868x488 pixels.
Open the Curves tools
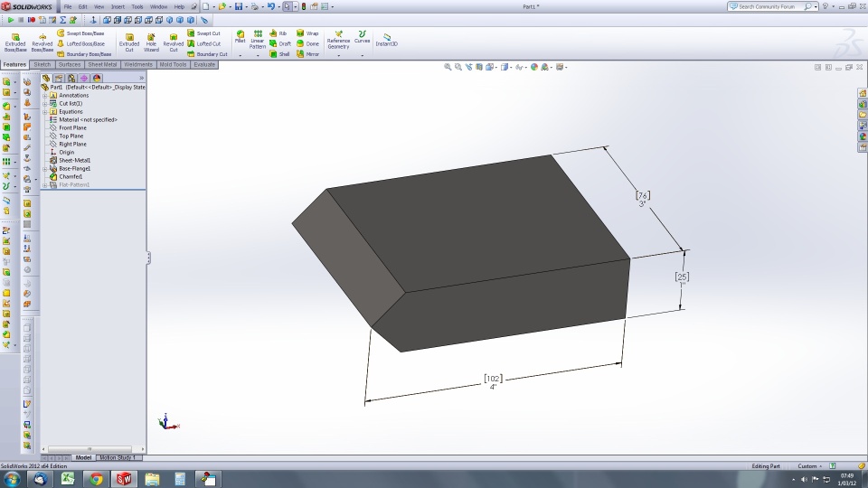pyautogui.click(x=362, y=37)
